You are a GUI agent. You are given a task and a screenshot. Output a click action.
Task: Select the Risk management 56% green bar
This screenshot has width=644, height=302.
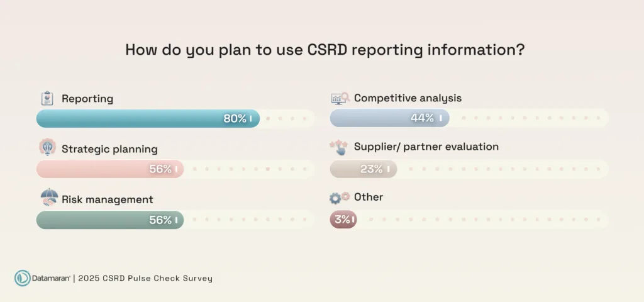(110, 220)
